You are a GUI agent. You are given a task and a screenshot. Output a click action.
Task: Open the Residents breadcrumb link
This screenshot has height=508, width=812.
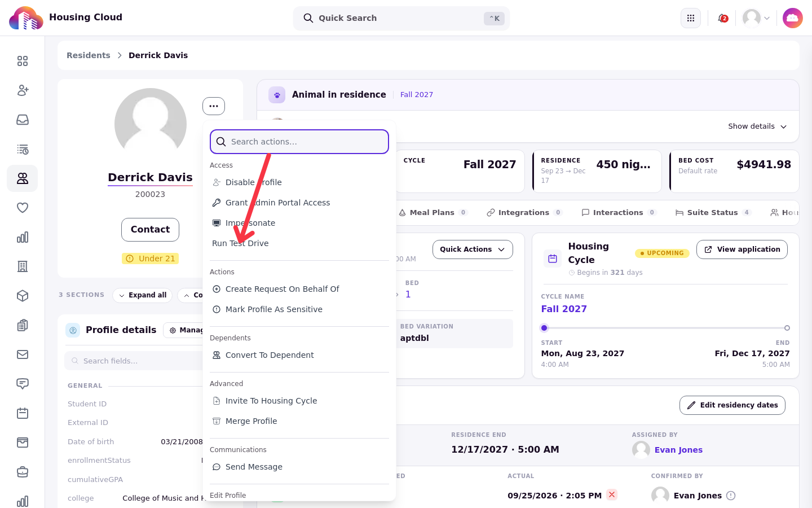(89, 55)
